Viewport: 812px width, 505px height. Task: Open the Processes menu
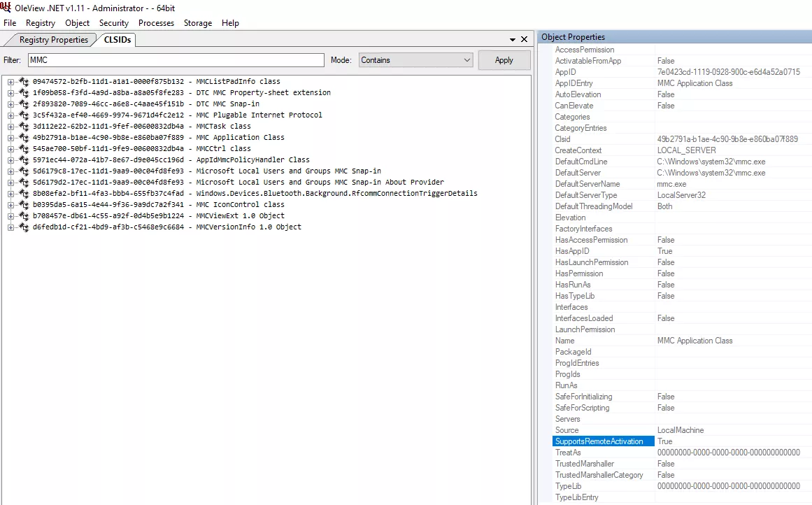[x=156, y=23]
